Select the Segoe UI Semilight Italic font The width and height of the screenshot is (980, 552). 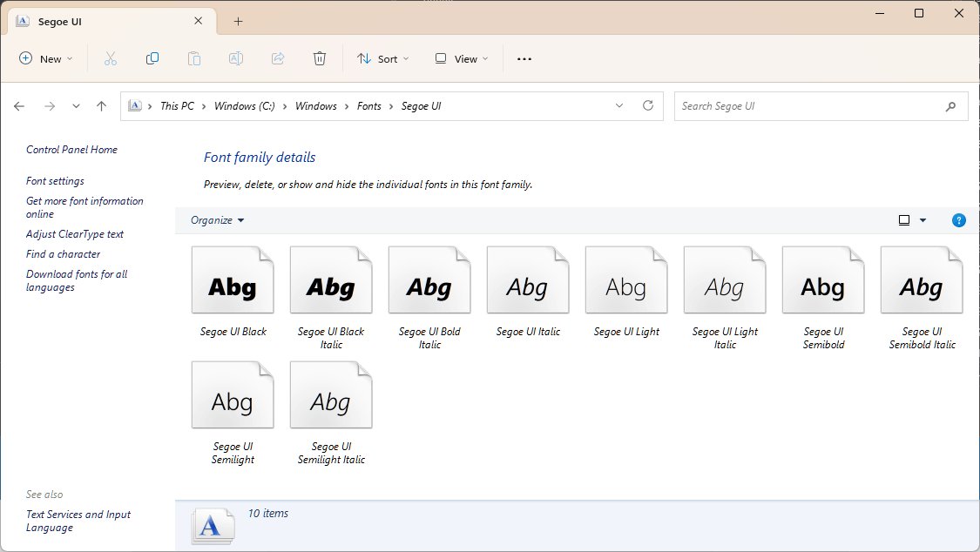[x=331, y=413]
